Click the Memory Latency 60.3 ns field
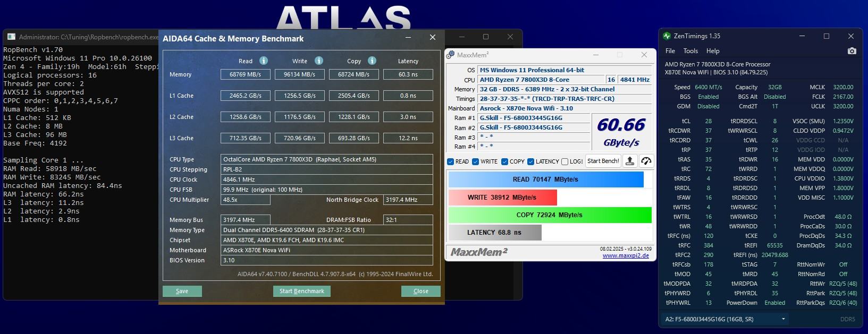 (408, 74)
